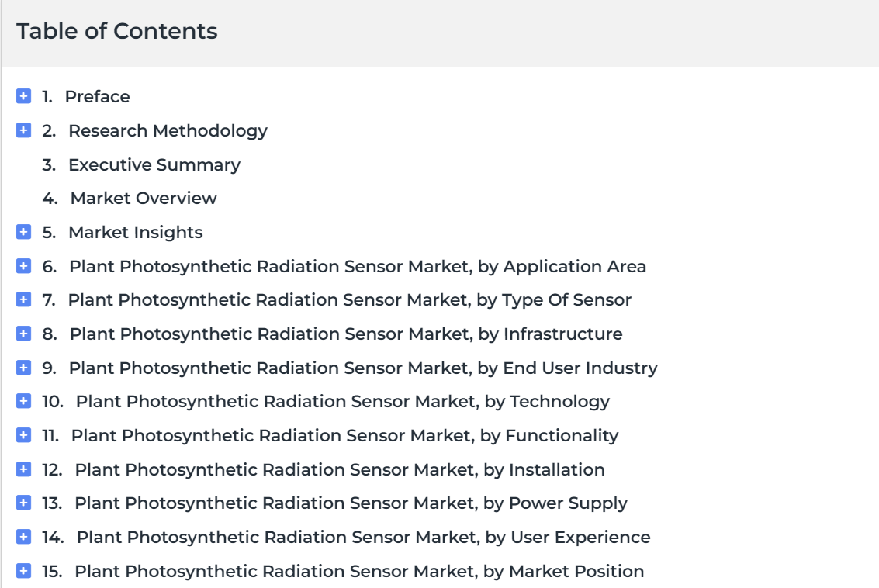Select the Preface item text

coord(98,96)
